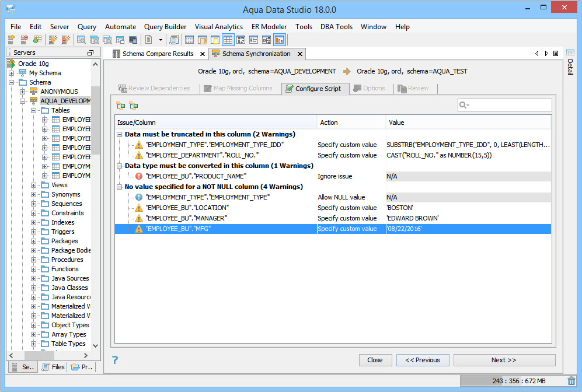Click the server connect plug icon
The width and height of the screenshot is (582, 392).
(53, 40)
